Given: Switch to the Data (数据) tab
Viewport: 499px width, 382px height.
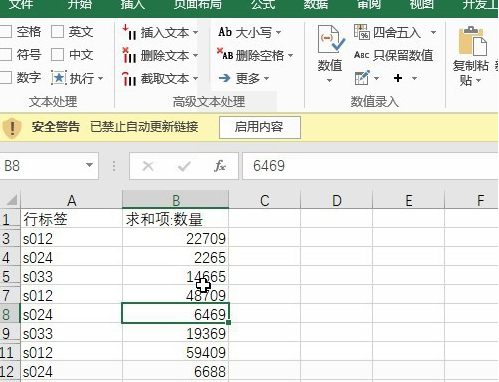Looking at the screenshot, I should coord(316,5).
